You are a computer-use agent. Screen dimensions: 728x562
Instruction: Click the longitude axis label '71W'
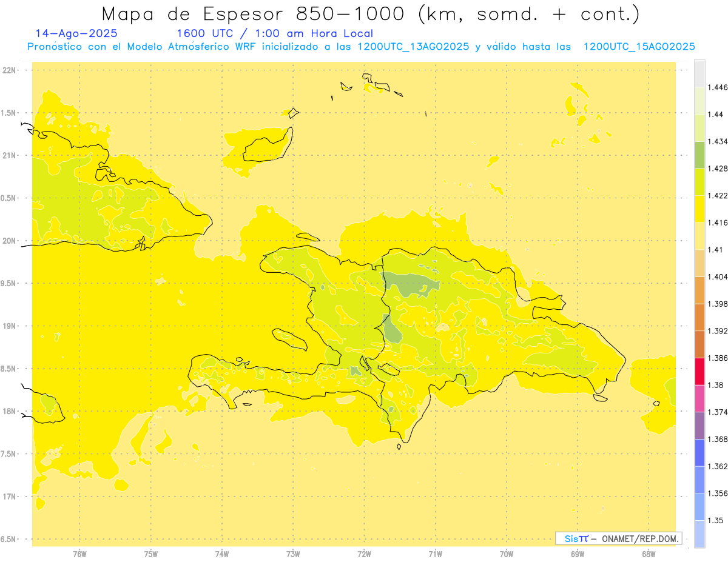[435, 555]
